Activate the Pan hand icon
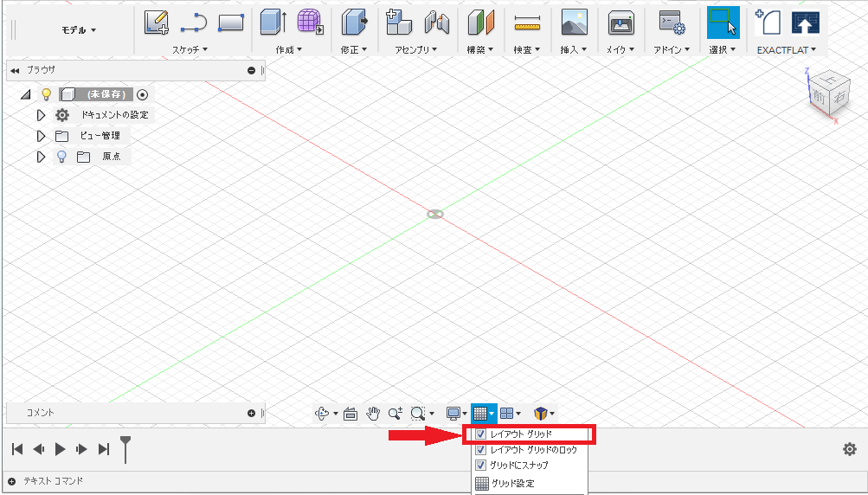 point(373,413)
